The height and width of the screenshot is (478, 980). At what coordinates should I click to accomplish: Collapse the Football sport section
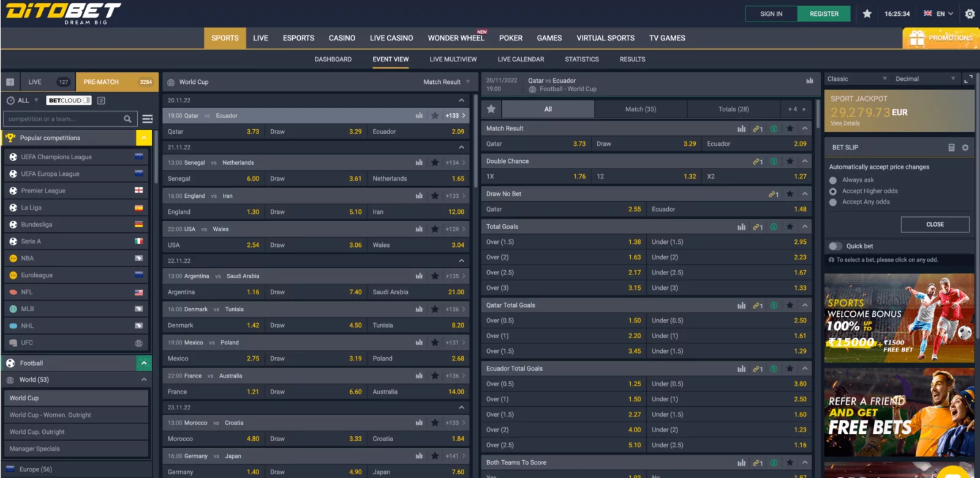(144, 363)
